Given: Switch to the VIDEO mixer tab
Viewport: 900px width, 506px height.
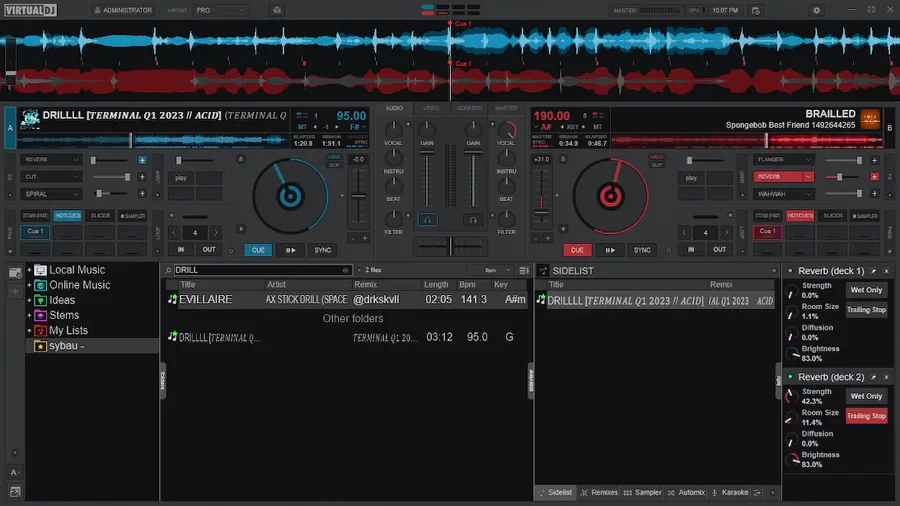Looking at the screenshot, I should 431,108.
